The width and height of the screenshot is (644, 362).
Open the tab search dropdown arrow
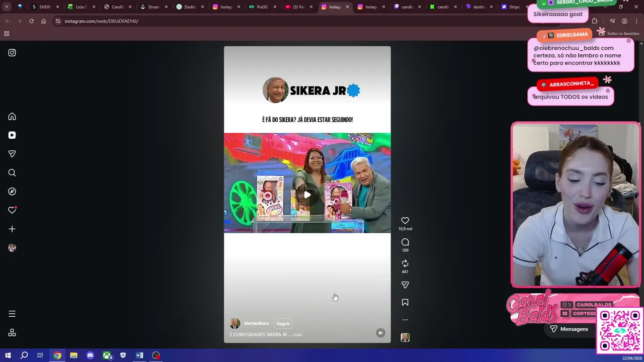click(7, 7)
